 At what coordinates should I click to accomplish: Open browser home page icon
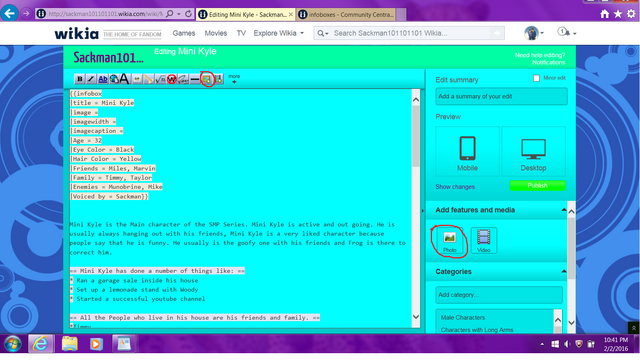pyautogui.click(x=604, y=14)
